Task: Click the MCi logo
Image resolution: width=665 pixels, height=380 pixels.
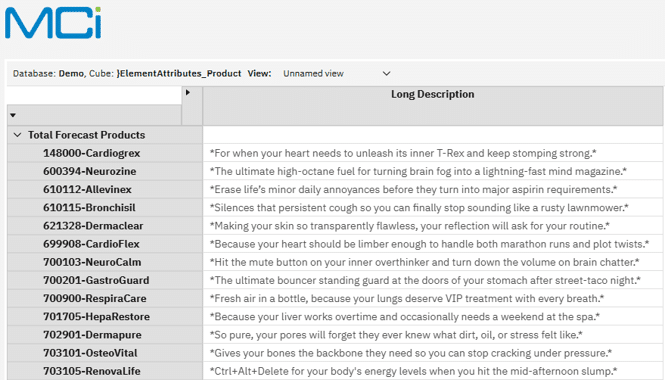Action: click(x=53, y=23)
